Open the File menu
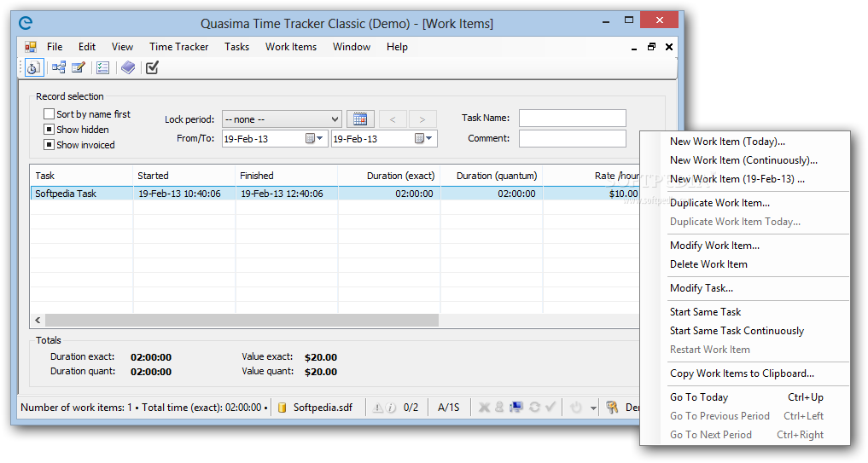 pyautogui.click(x=55, y=47)
